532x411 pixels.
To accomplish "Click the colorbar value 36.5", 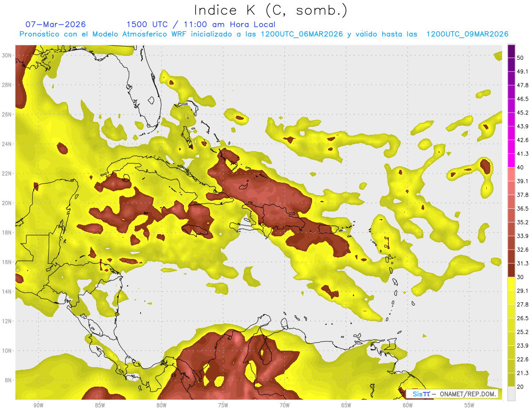I will click(x=523, y=208).
